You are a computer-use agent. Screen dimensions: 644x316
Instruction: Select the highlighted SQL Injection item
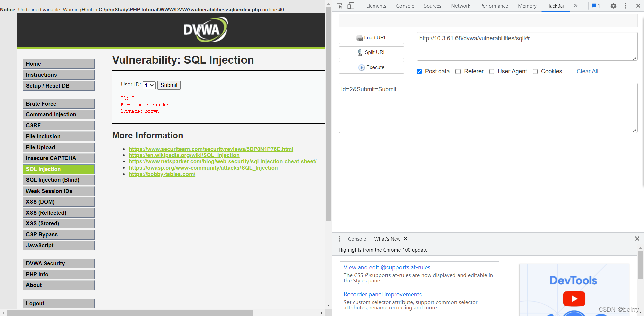tap(59, 169)
